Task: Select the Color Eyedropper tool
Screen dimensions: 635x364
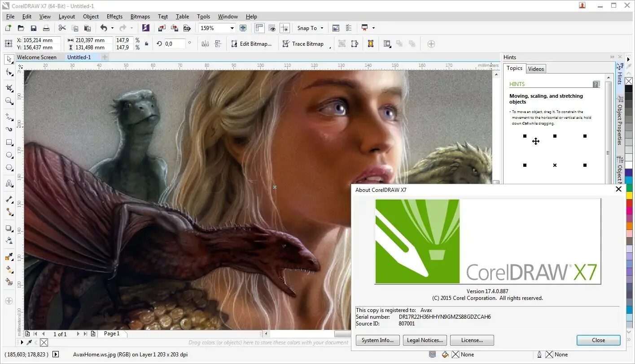Action: point(9,257)
